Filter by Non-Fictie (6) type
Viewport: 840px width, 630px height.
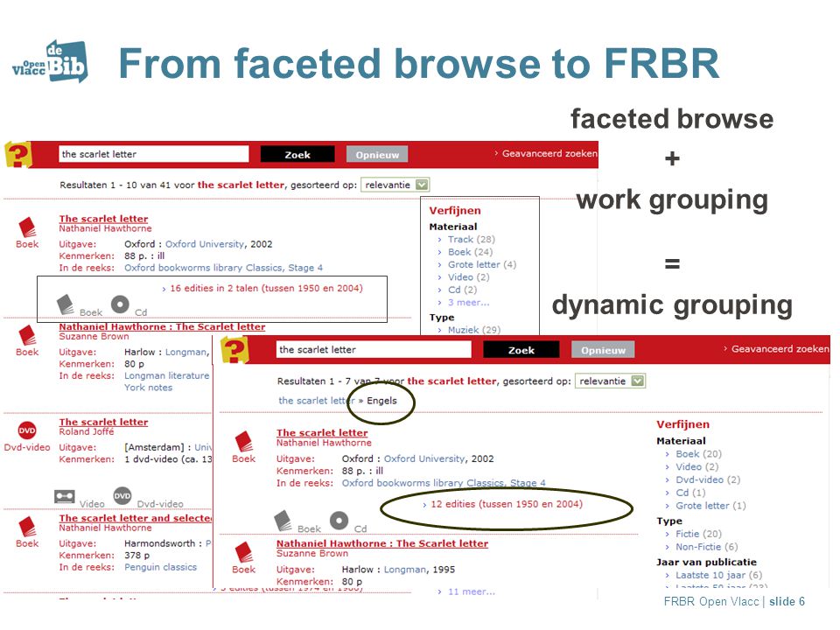pos(707,546)
